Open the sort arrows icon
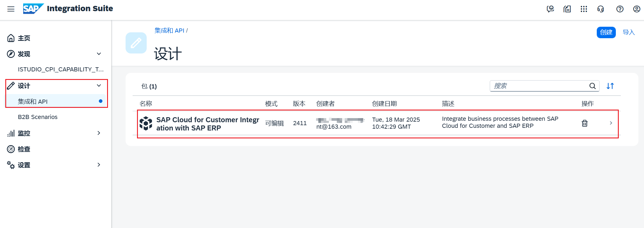This screenshot has width=644, height=228. pos(610,86)
